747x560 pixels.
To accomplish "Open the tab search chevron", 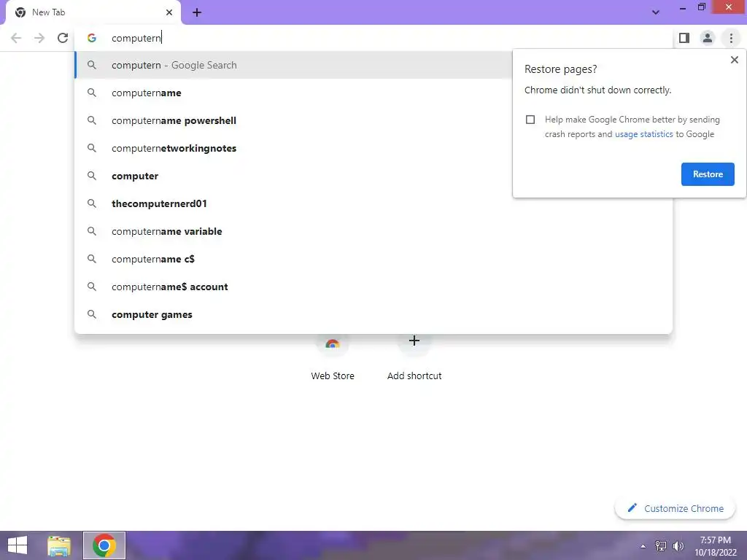I will [x=656, y=12].
